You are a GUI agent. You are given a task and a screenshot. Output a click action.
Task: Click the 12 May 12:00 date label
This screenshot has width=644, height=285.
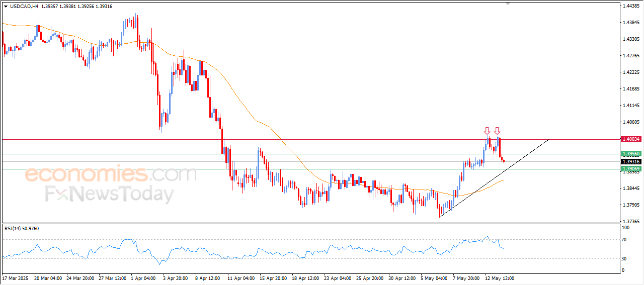(x=499, y=278)
